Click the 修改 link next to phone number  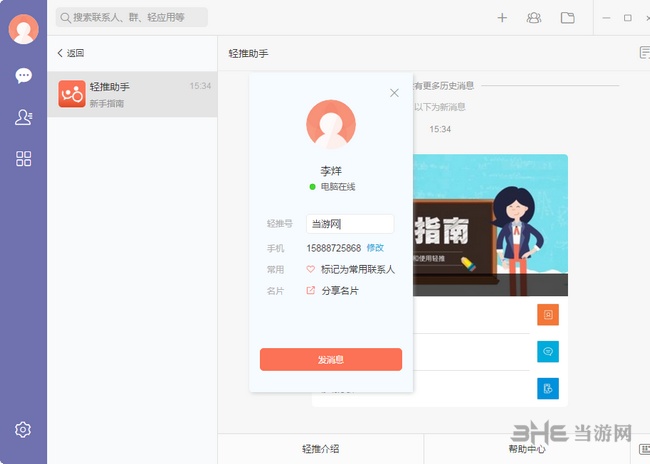[375, 248]
